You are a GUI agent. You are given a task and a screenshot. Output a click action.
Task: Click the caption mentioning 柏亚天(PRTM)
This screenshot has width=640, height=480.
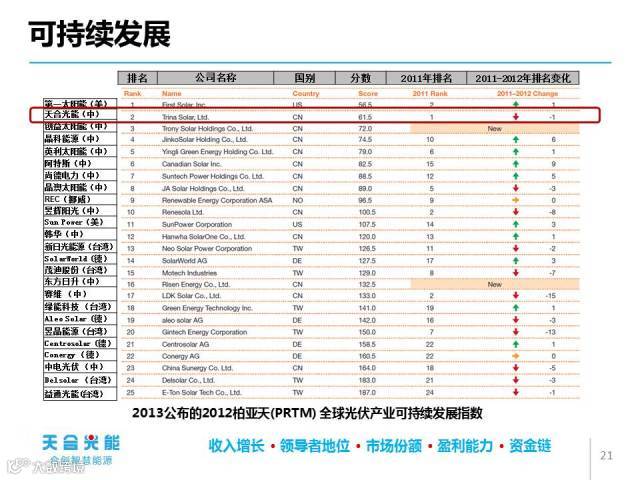coord(307,413)
